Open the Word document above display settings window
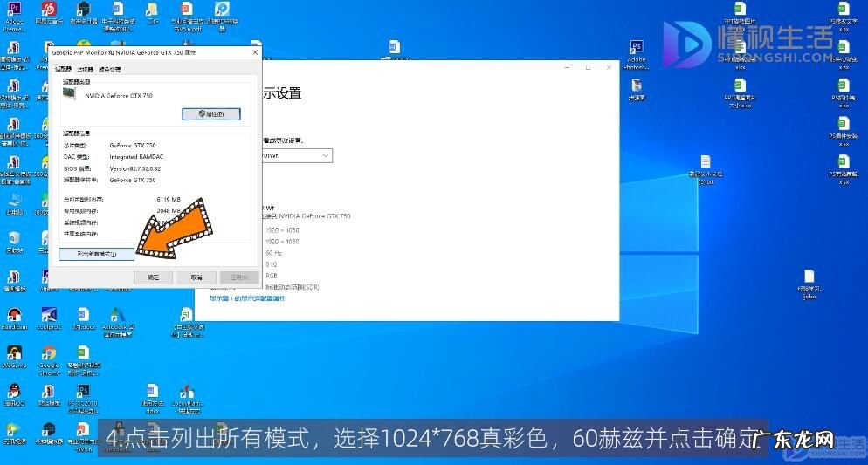This screenshot has height=465, width=868. coord(394,50)
